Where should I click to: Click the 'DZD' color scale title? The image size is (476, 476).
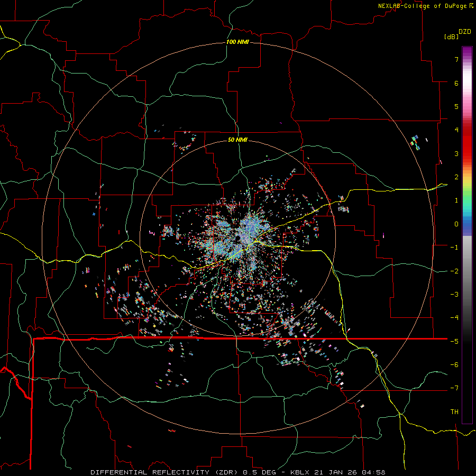click(x=465, y=32)
